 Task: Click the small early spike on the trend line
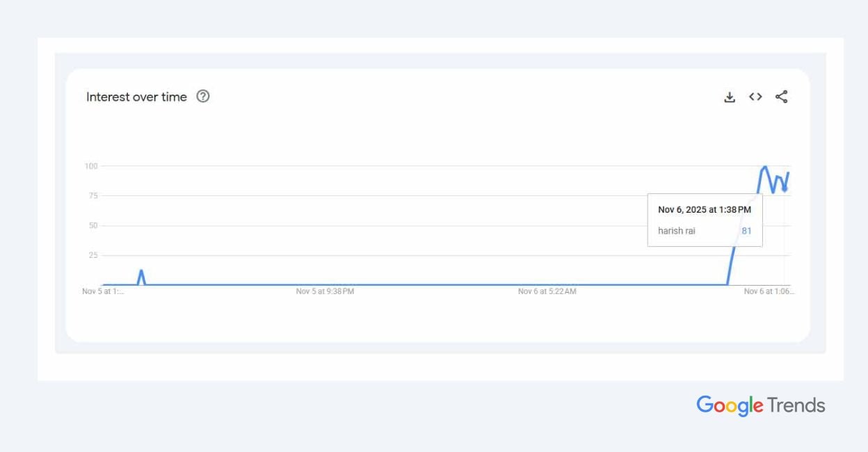point(141,277)
